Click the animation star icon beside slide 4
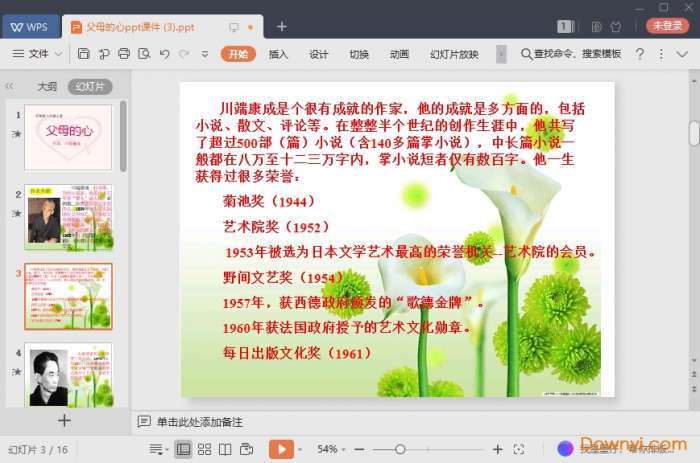Screen dimensions: 700x463 tap(17, 371)
